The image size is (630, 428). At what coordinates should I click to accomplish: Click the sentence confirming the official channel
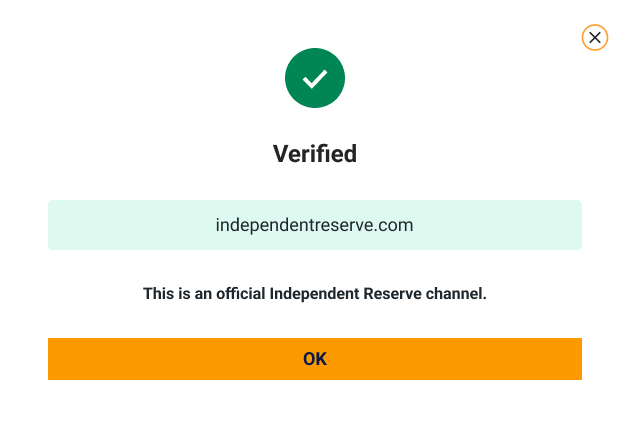coord(315,294)
